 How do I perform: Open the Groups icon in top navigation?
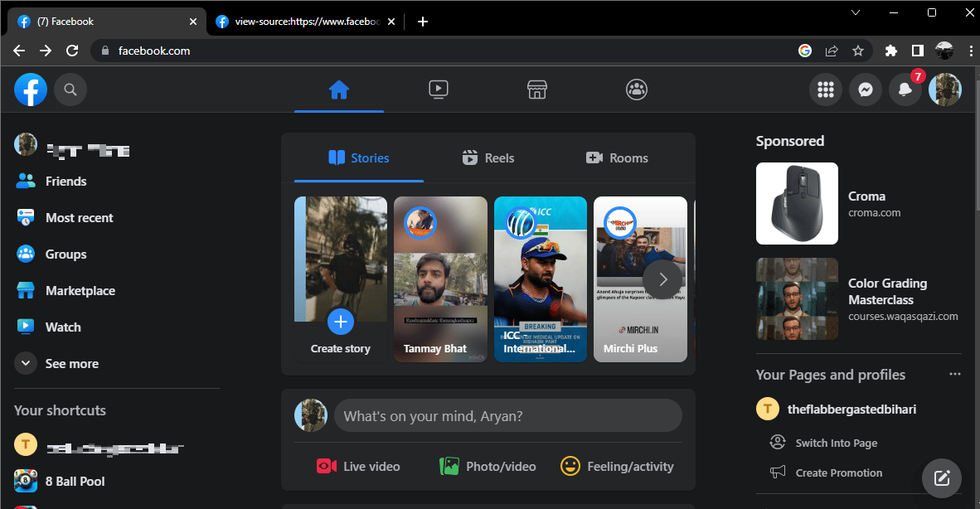[636, 90]
